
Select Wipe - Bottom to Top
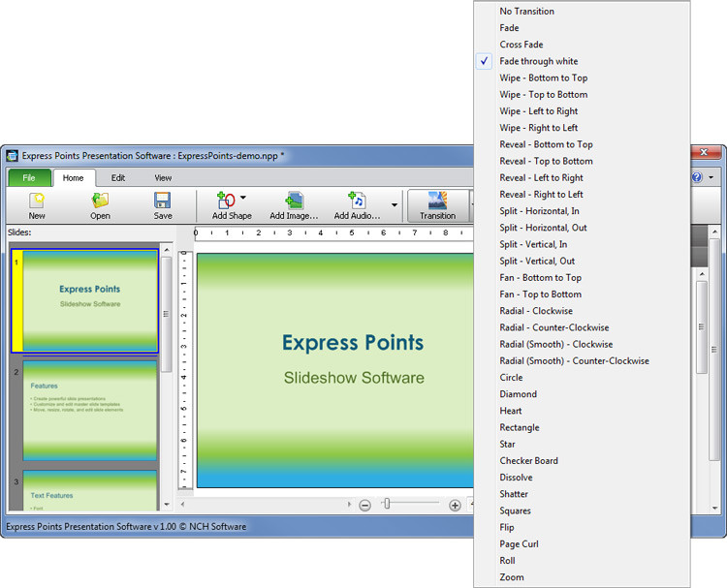[582, 77]
